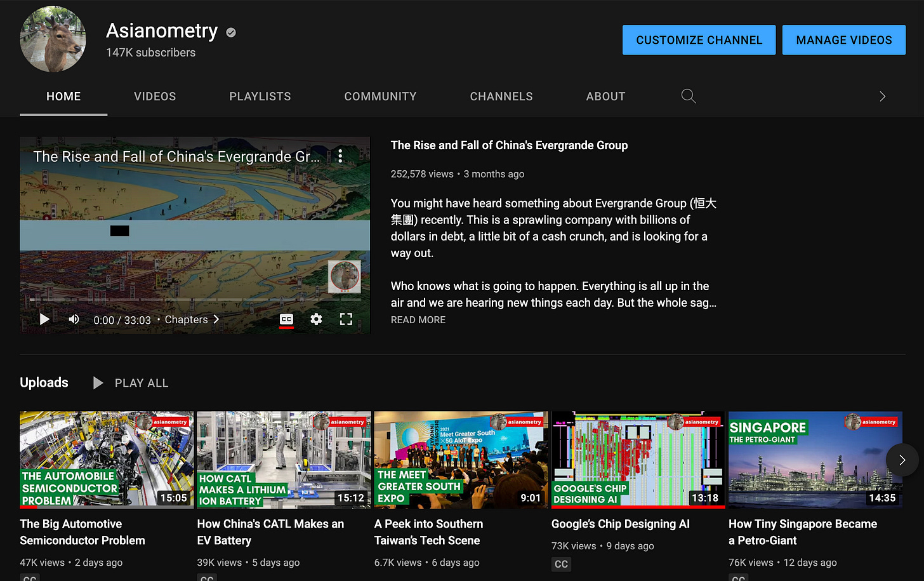This screenshot has height=581, width=924.
Task: Click the MANAGE VIDEOS button
Action: (x=843, y=40)
